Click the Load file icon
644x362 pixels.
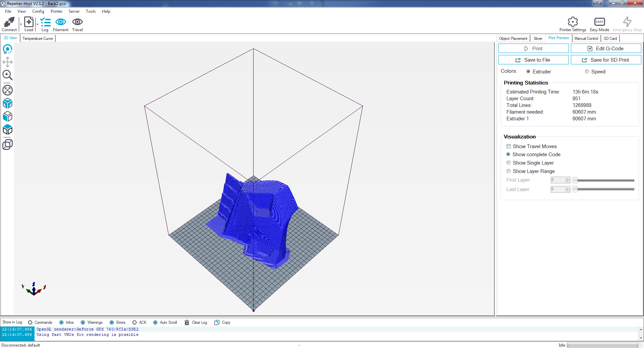[29, 22]
